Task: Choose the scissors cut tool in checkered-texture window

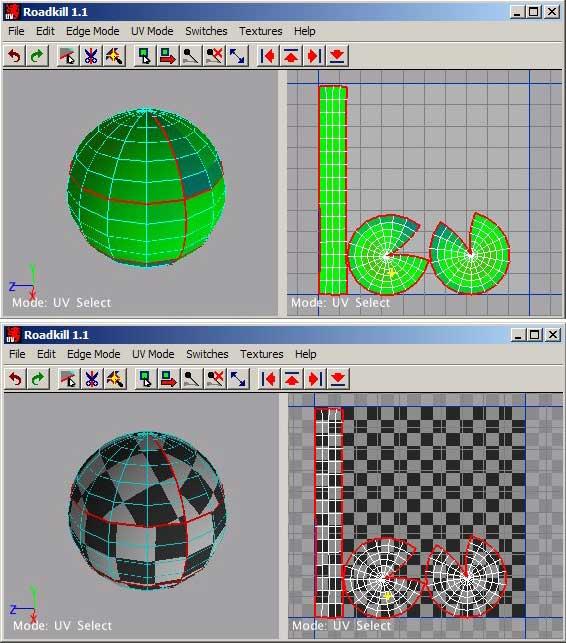Action: 91,379
